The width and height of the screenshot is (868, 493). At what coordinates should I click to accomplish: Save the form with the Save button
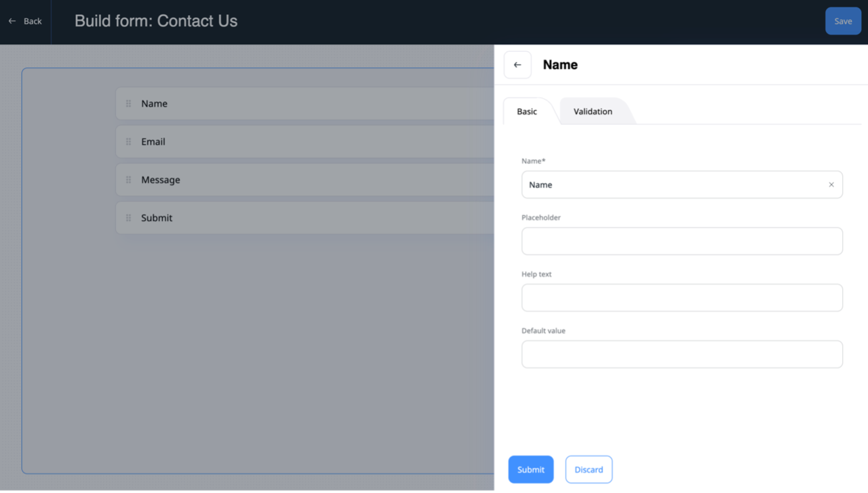click(843, 21)
